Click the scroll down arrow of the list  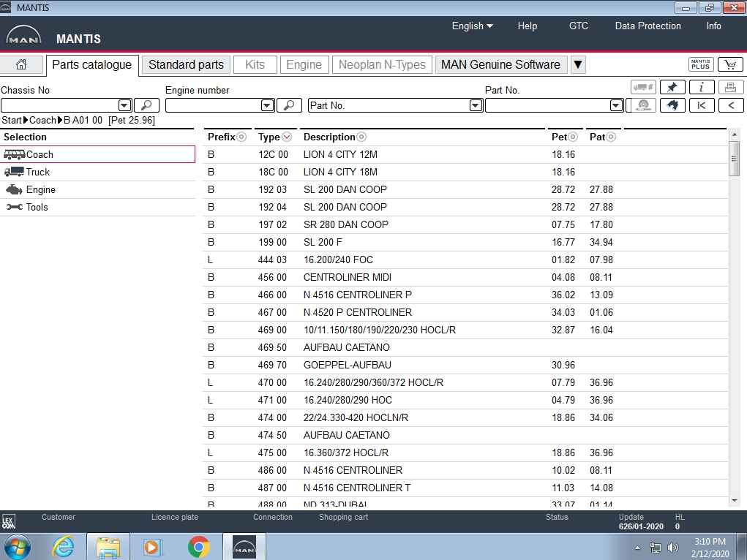click(x=735, y=501)
